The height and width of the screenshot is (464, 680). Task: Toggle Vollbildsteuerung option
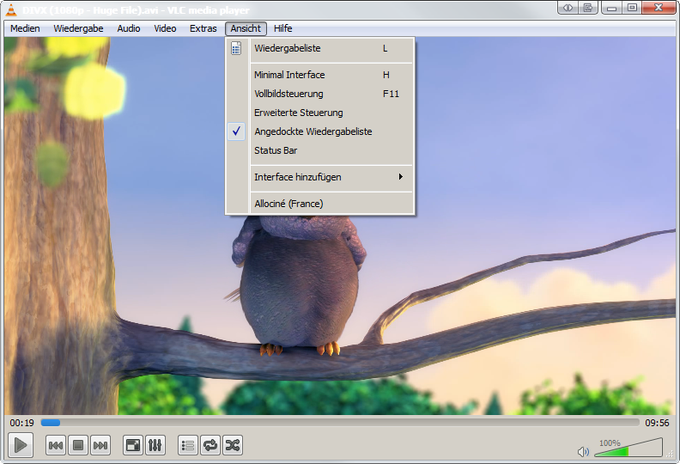pos(320,94)
